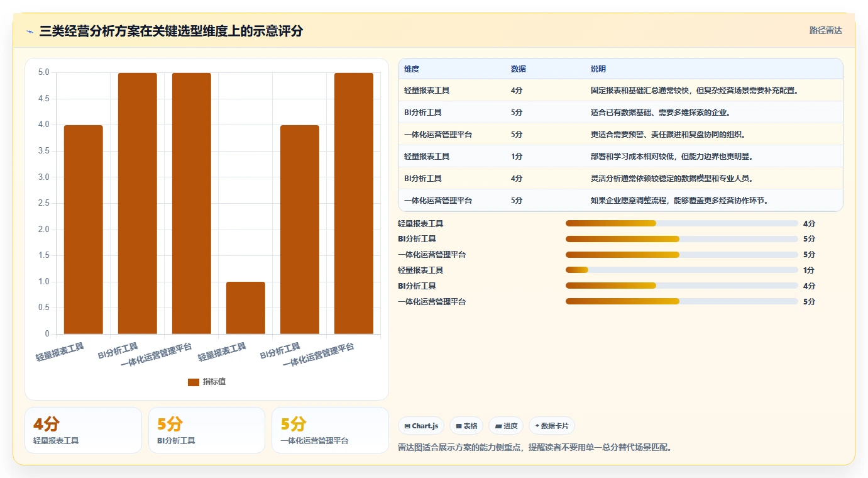Click table BI分析工具 cell in the 5分 row
The height and width of the screenshot is (478, 868).
pyautogui.click(x=423, y=113)
